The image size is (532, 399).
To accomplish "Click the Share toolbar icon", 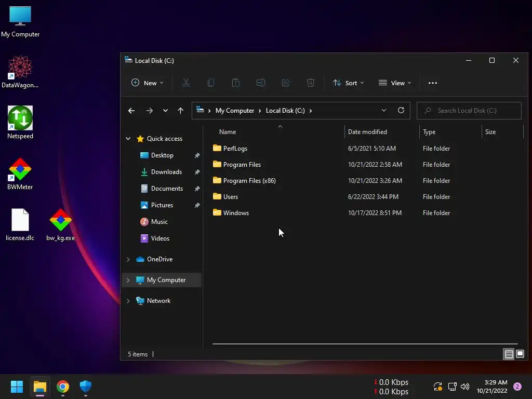I will pos(286,83).
